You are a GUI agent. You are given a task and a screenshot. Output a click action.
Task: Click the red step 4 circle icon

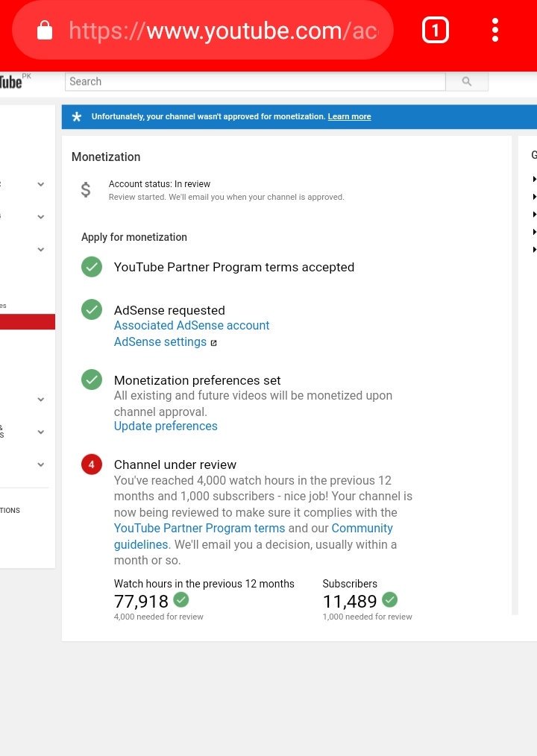(x=92, y=464)
